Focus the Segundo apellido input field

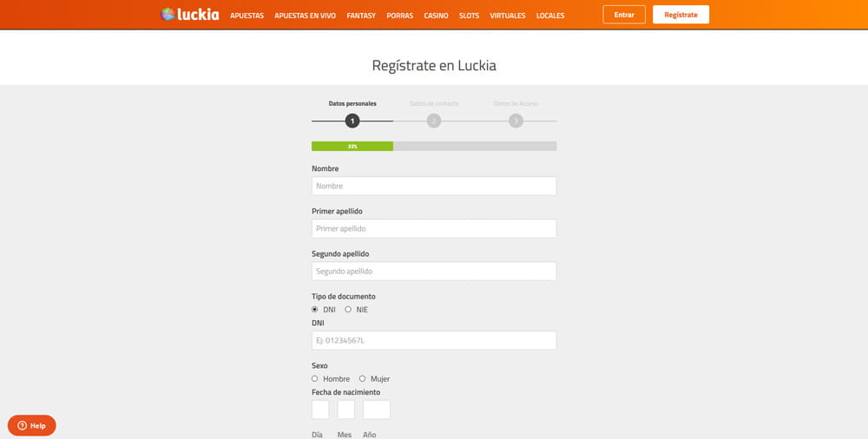coord(434,272)
